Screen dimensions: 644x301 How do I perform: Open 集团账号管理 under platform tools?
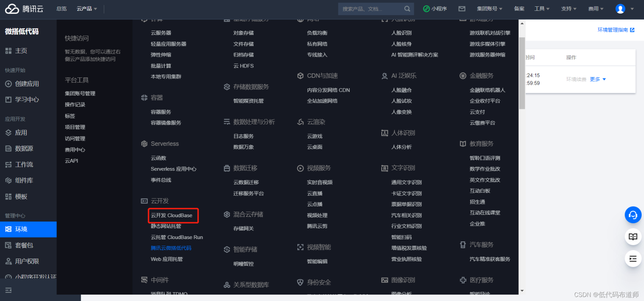point(80,94)
